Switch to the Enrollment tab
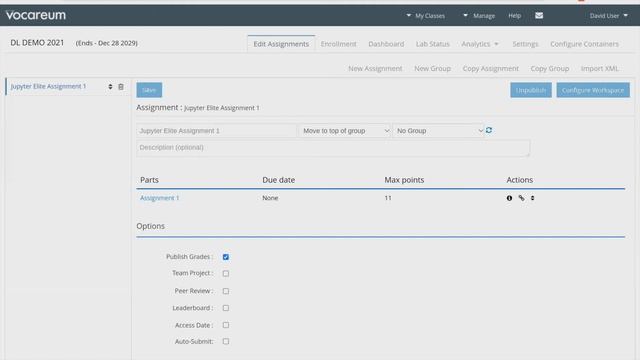 338,44
